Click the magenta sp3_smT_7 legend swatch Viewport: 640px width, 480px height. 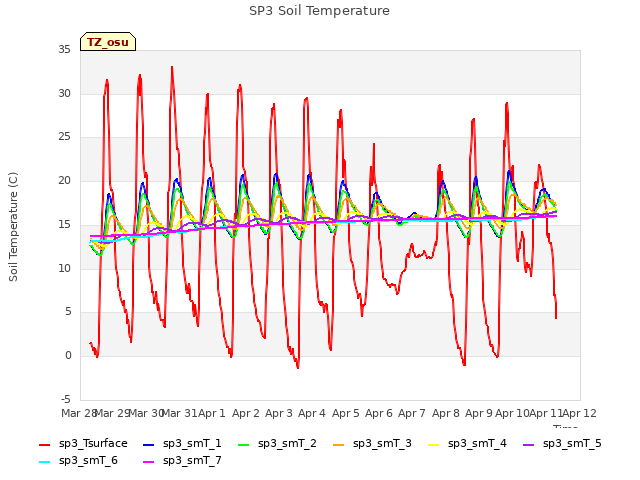click(149, 462)
